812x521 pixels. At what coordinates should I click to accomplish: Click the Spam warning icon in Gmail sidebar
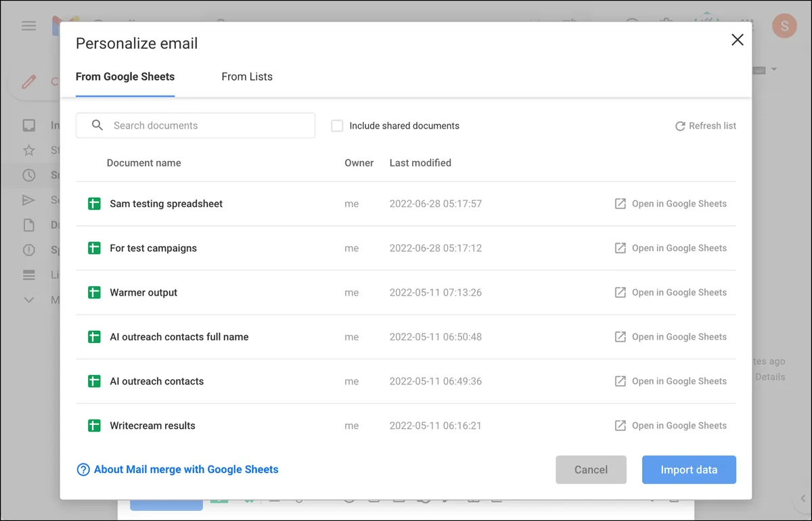click(28, 250)
